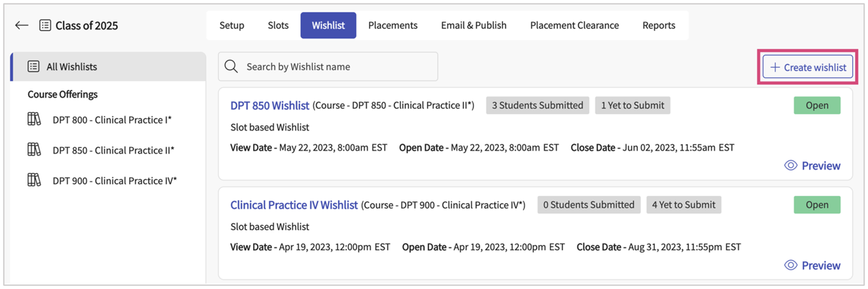This screenshot has height=289, width=868.
Task: Go to the Placements tab
Action: tap(393, 25)
